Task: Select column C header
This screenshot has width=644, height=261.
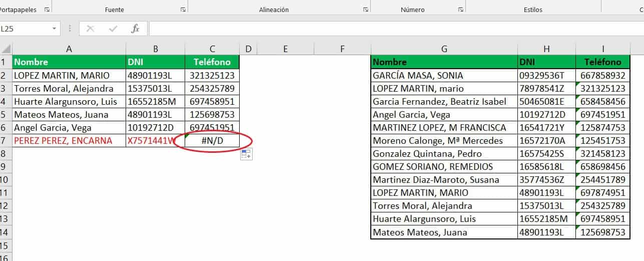Action: tap(212, 49)
